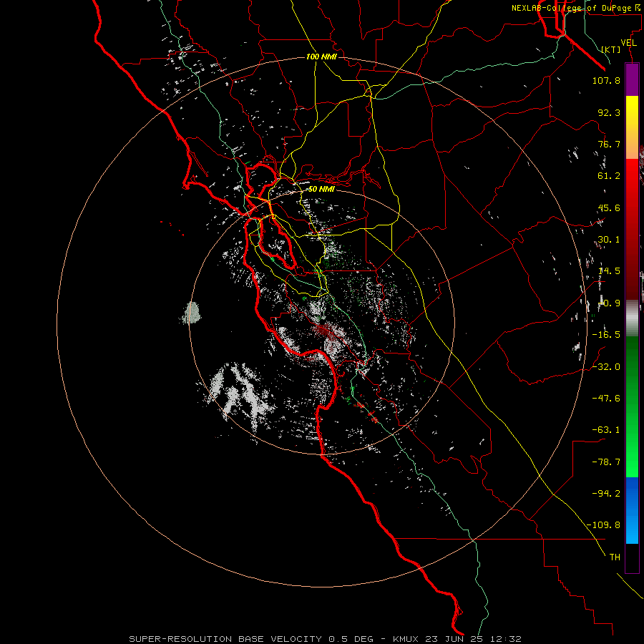This screenshot has height=644, width=644.
Task: Click the -16.5 velocity scale value
Action: [x=606, y=335]
